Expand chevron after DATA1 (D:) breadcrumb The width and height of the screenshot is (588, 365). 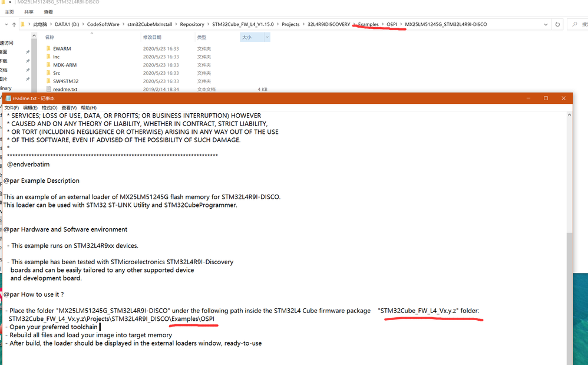83,24
